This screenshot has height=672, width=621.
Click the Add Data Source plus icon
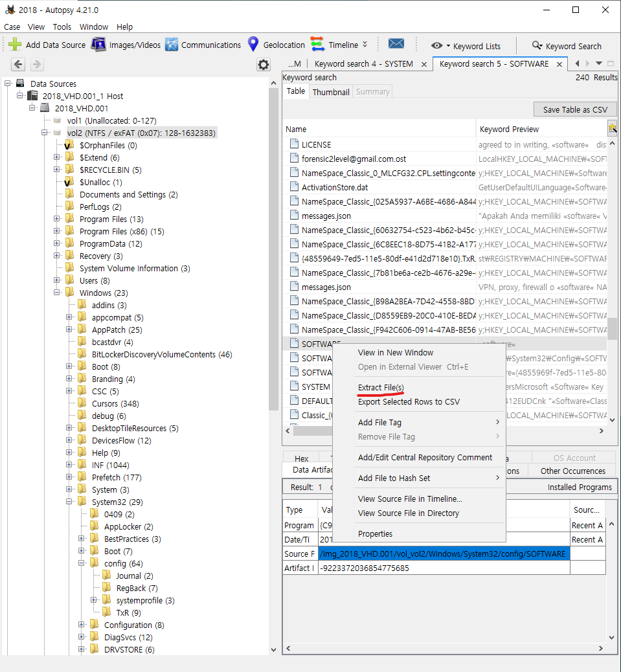(x=15, y=45)
